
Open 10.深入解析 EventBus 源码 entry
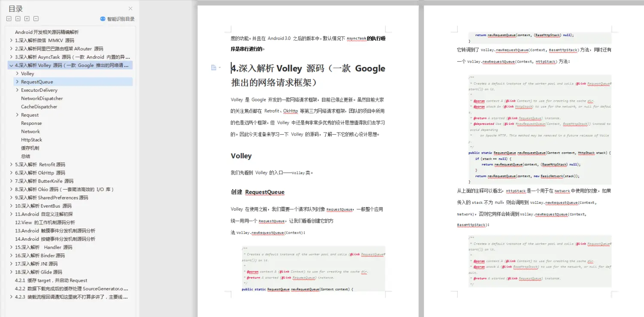43,206
